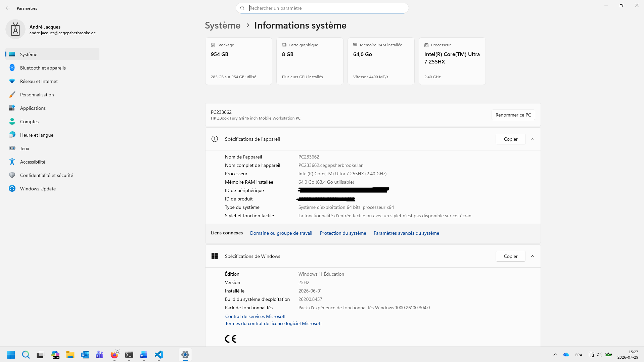Viewport: 644px width, 362px height.
Task: Click the value PC233662.cegepsherbrooke.lan
Action: coord(331,165)
